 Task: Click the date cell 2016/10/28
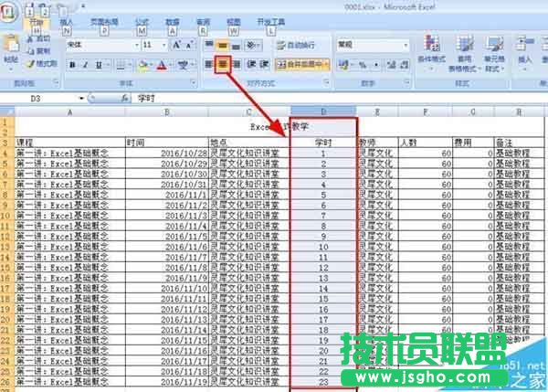(167, 154)
